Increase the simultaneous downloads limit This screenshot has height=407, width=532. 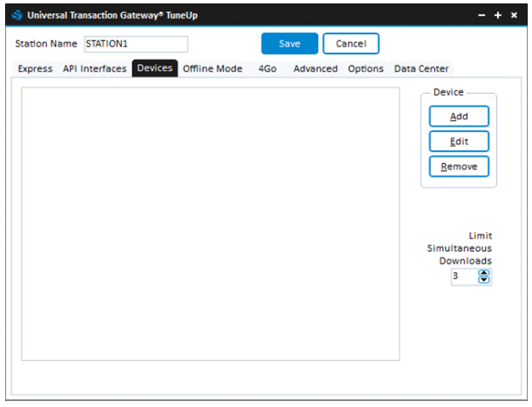484,273
